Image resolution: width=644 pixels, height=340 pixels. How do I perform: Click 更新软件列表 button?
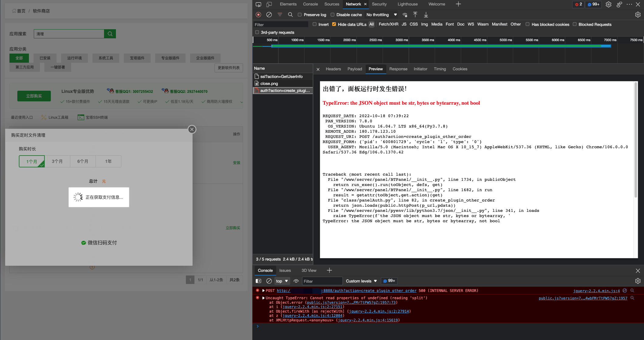click(x=228, y=68)
